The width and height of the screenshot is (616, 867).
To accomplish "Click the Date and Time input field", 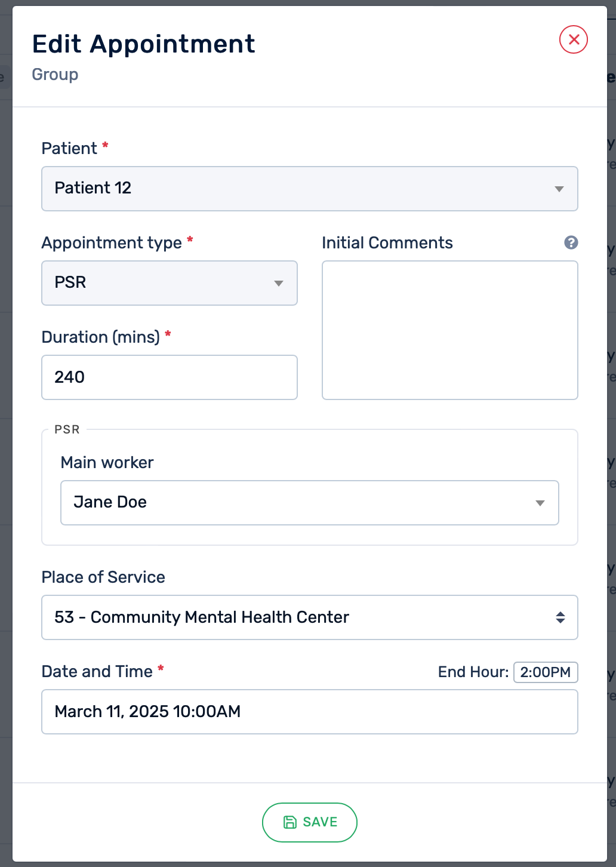I will click(x=309, y=712).
